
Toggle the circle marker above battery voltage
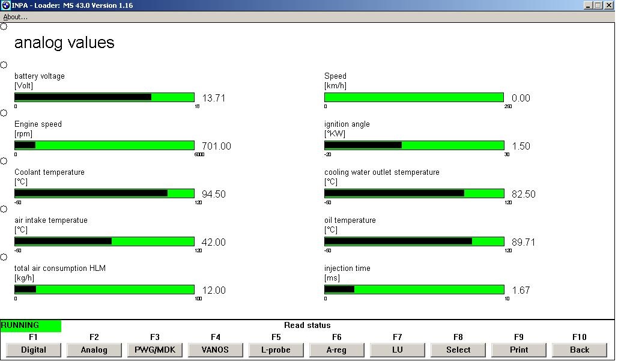[4, 65]
